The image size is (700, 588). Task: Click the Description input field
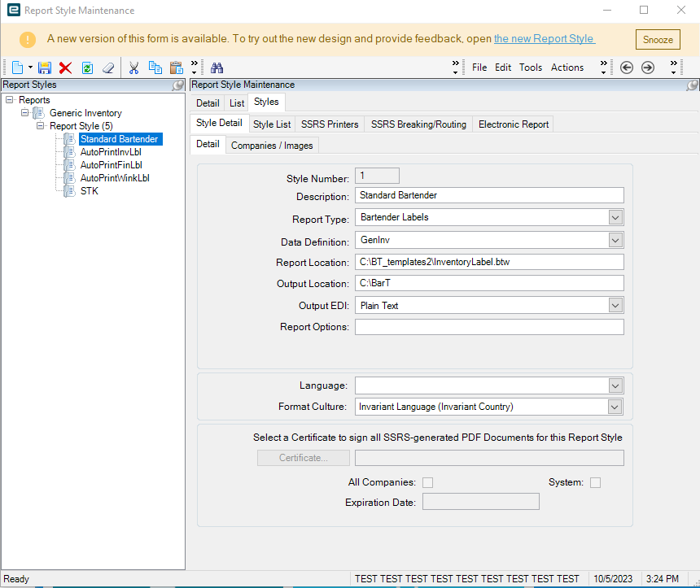(x=488, y=195)
